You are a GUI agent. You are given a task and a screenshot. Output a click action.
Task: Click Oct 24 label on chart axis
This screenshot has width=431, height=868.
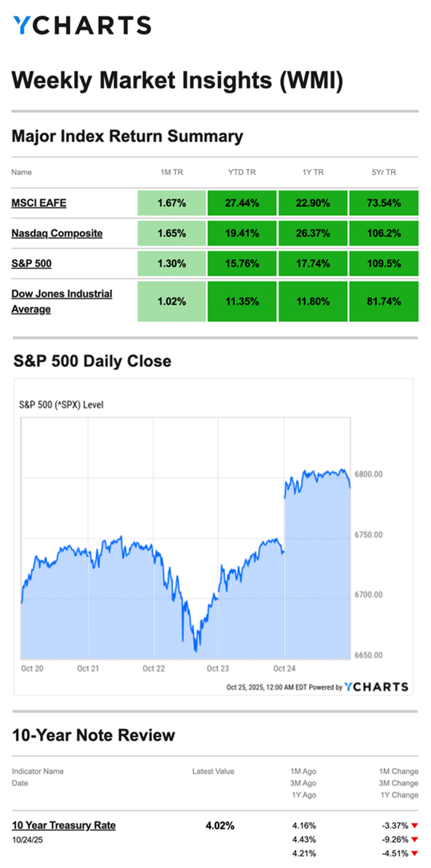284,668
